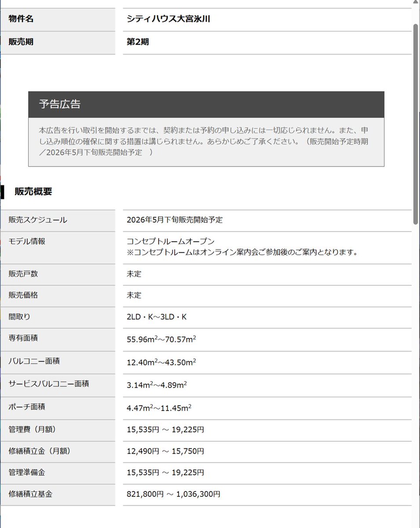420x528 pixels.
Task: Click porch value 4.47m²～11.45m²
Action: (x=159, y=408)
